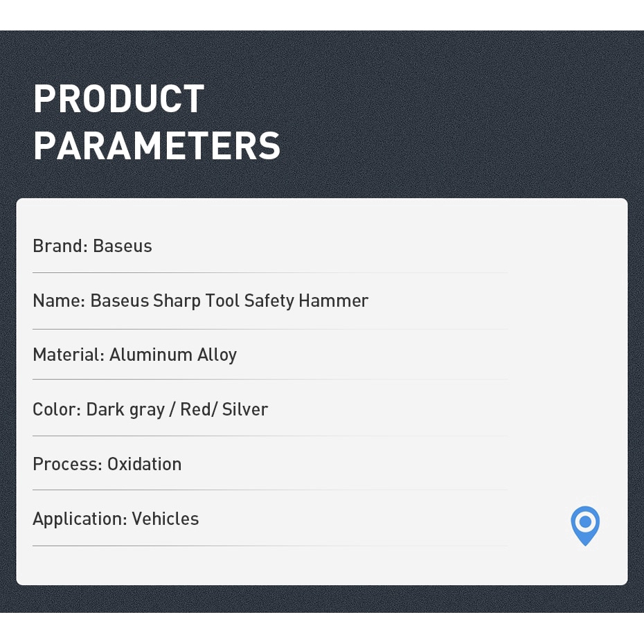The width and height of the screenshot is (644, 644).
Task: Click the Name label in the second row
Action: (58, 301)
